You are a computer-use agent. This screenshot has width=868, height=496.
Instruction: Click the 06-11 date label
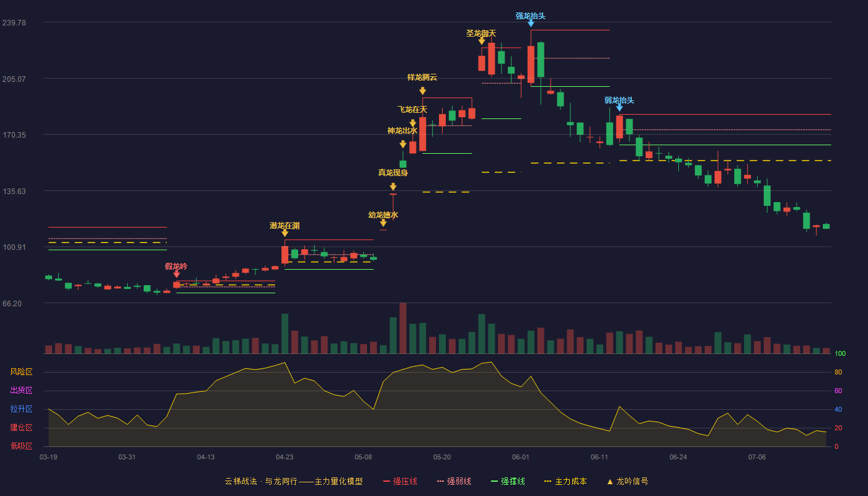[600, 457]
